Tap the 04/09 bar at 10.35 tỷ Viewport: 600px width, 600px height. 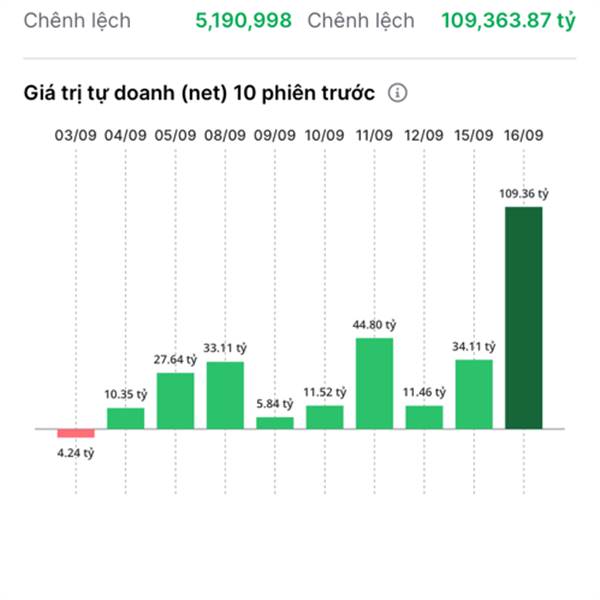coord(126,418)
